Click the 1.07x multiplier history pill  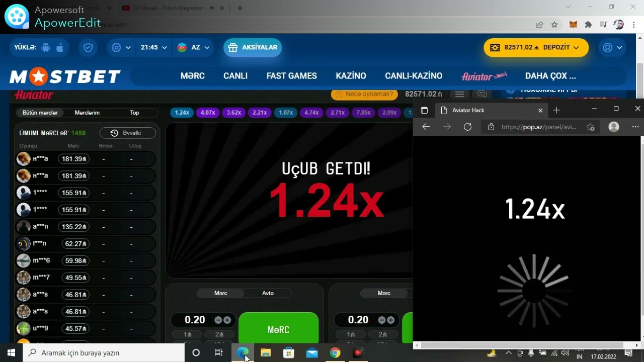286,113
